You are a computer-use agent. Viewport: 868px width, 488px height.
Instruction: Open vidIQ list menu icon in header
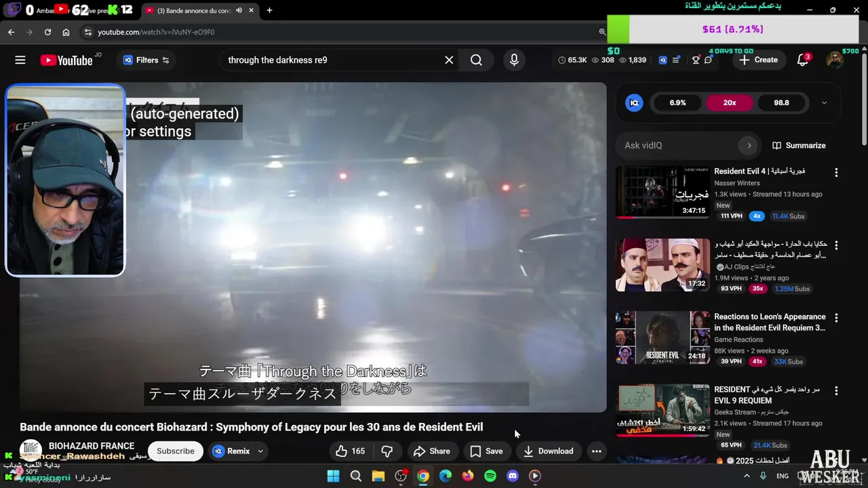point(676,60)
